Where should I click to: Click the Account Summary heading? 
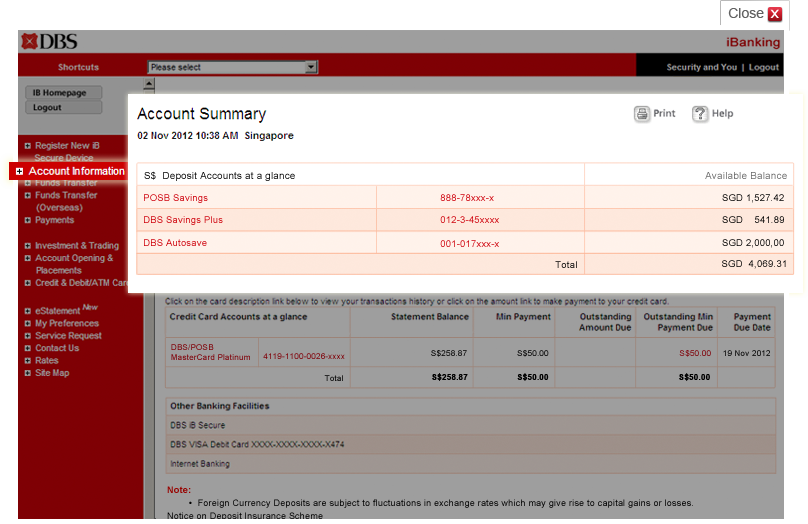coord(201,114)
